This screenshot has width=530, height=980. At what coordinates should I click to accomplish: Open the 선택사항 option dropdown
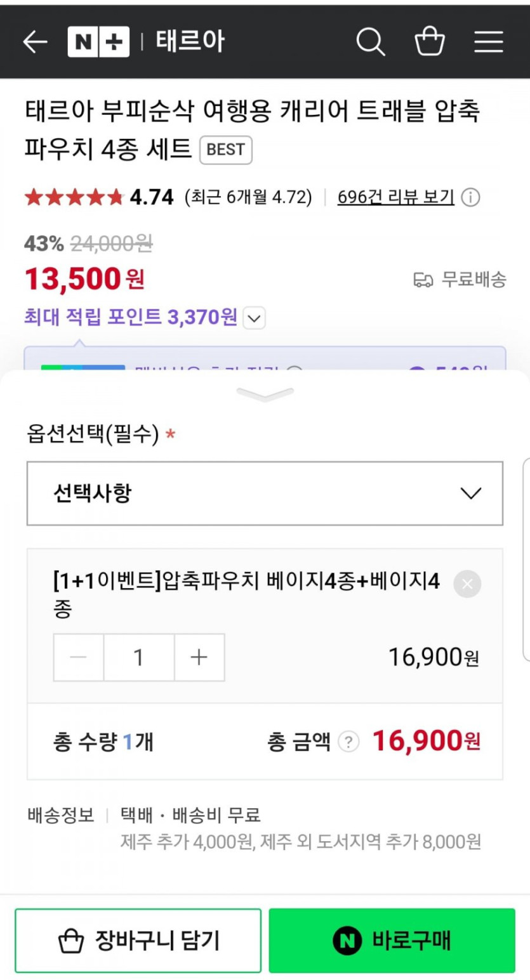coord(265,493)
